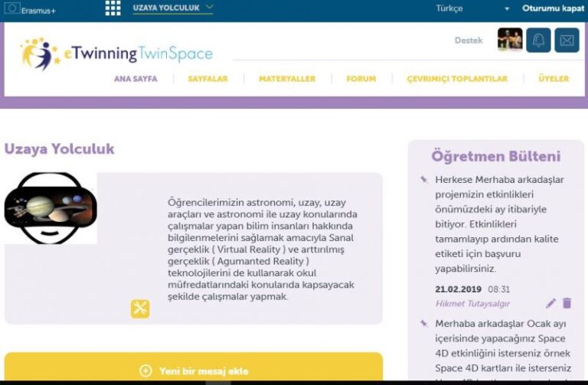Screen dimensions: 588x385
Task: Open the mail envelope icon
Action: click(x=567, y=41)
